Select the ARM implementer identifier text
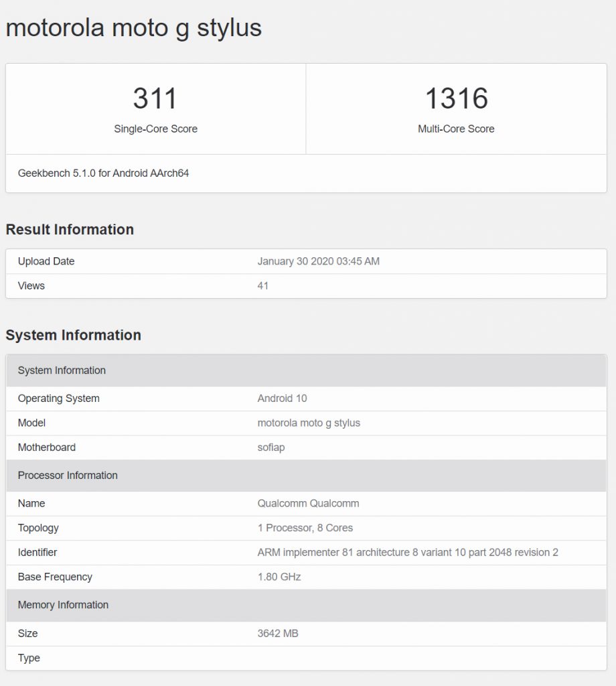 [407, 552]
